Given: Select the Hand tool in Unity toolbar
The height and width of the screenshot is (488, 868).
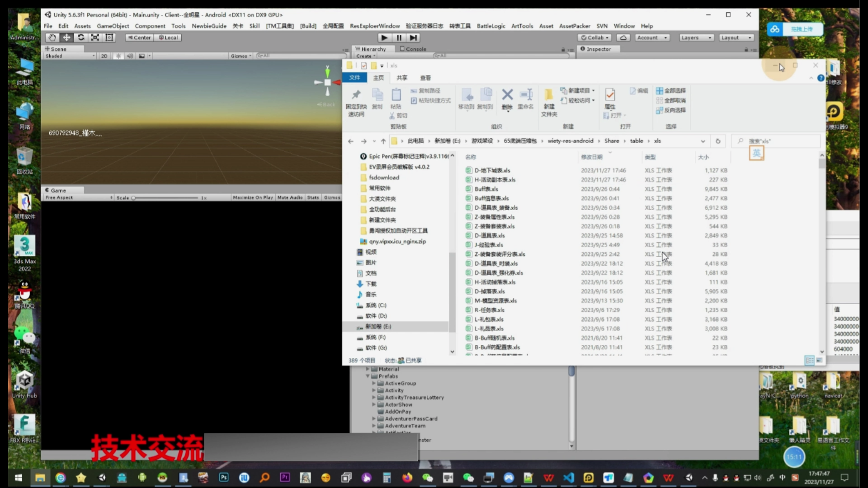Looking at the screenshot, I should [52, 38].
